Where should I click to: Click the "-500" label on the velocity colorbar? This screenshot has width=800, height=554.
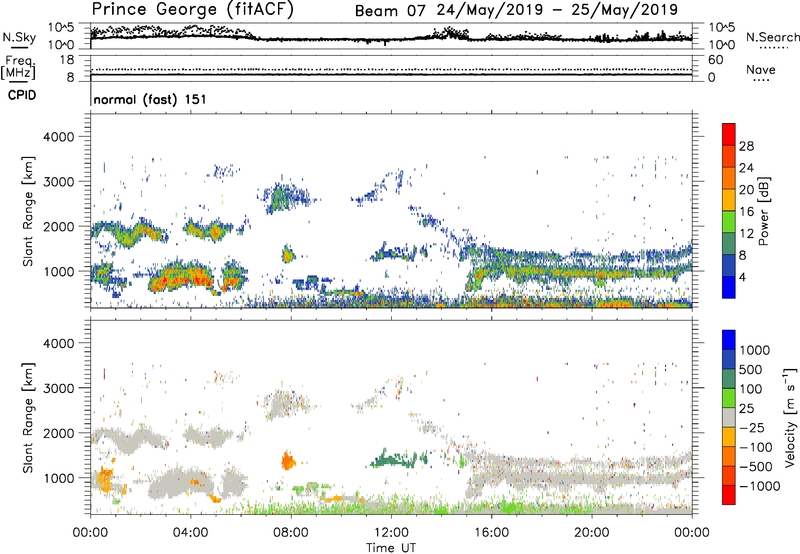click(x=756, y=466)
